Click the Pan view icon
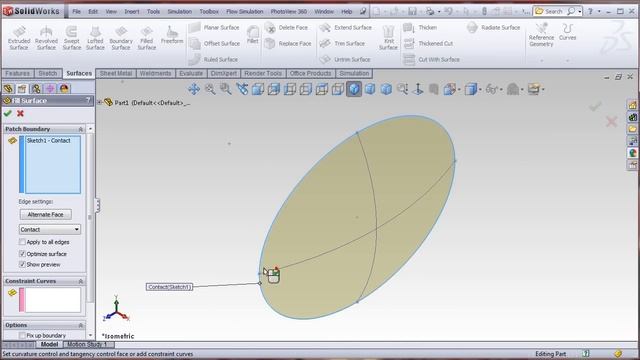 [x=194, y=89]
